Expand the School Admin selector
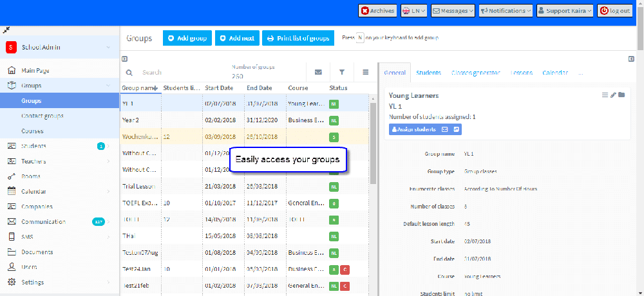 click(x=108, y=47)
